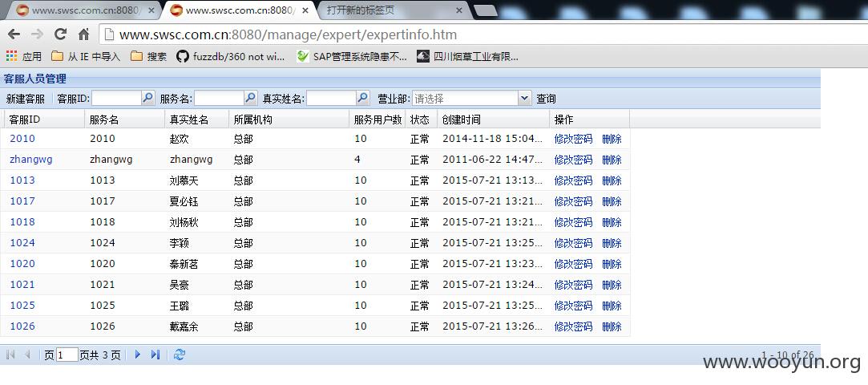Screen dimensions: 868x385
Task: Open the 四川烟草工业 bookmark
Action: (x=468, y=56)
